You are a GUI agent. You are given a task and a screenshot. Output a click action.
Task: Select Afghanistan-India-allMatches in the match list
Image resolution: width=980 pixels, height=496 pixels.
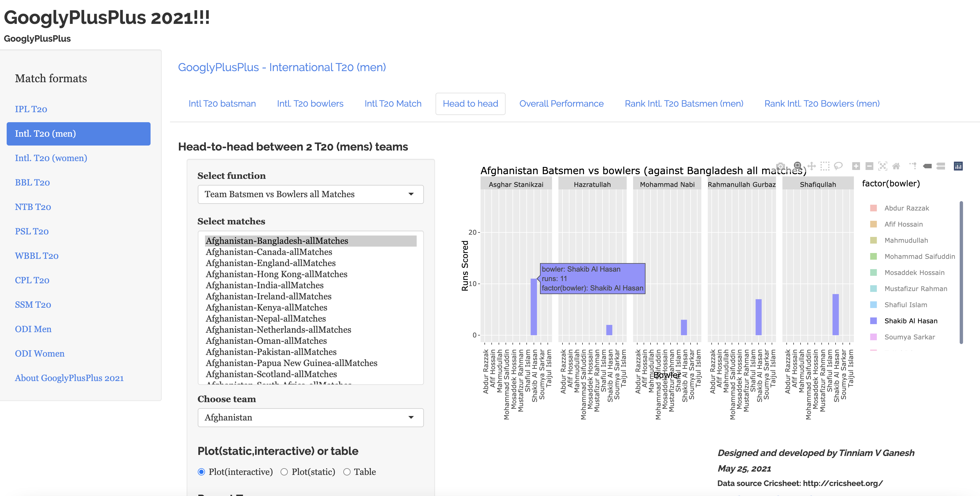(264, 285)
